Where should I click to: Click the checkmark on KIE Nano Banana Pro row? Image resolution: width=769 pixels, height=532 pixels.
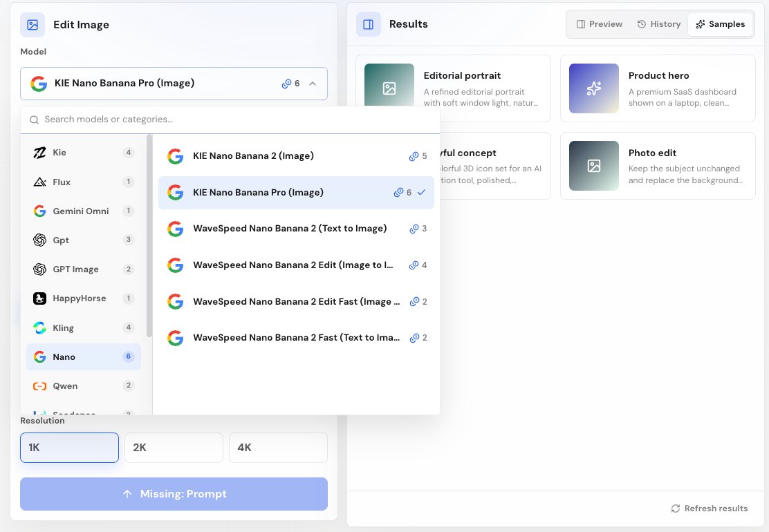pos(420,193)
